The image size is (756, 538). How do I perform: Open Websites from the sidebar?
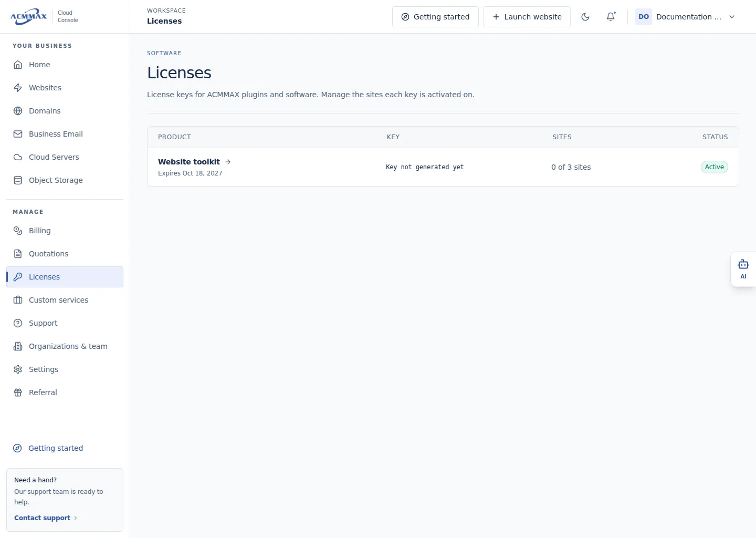coord(65,88)
